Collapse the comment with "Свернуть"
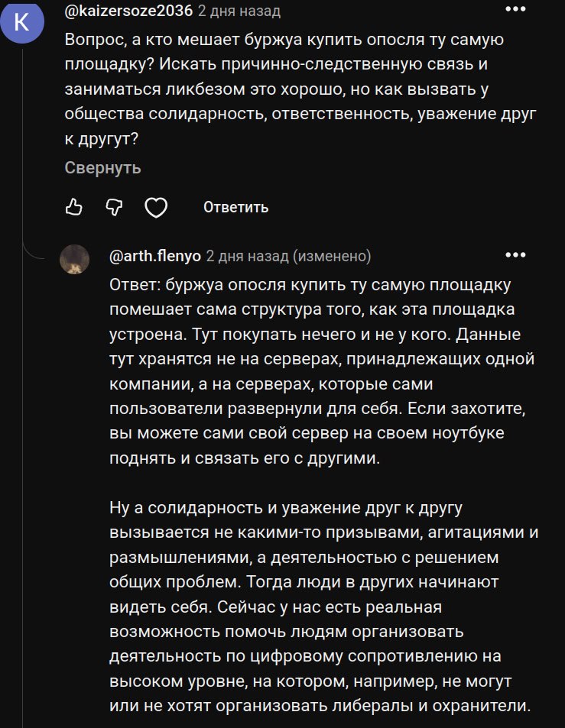Viewport: 565px width, 728px height. tap(102, 167)
